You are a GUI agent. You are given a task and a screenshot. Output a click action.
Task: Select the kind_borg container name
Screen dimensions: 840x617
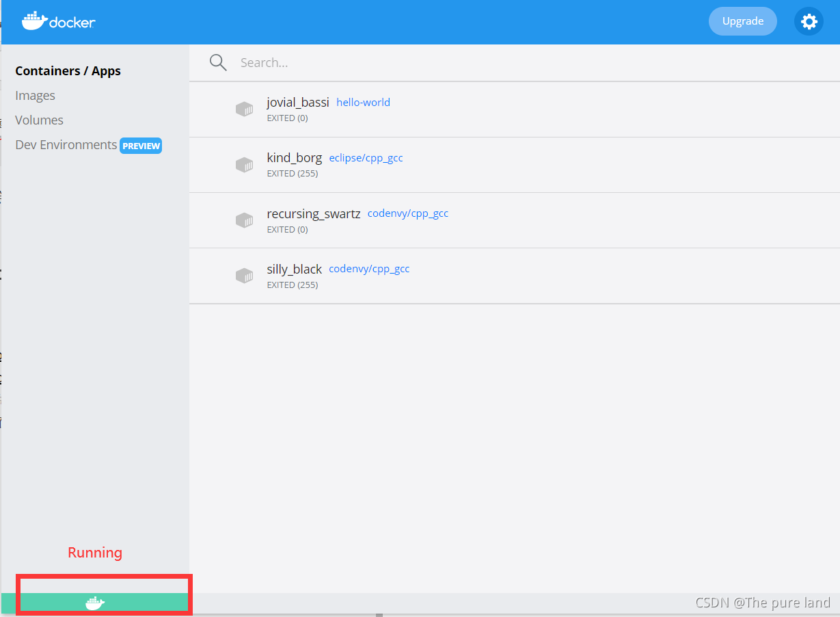coord(294,158)
